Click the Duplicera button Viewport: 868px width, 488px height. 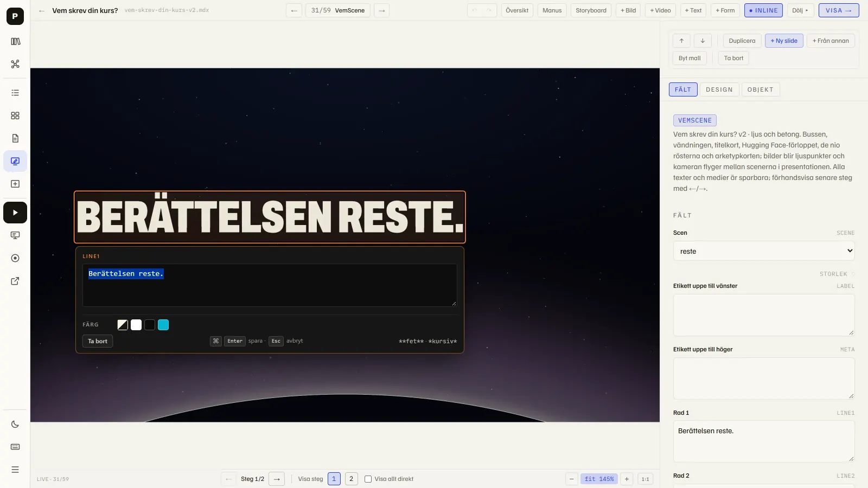click(742, 41)
